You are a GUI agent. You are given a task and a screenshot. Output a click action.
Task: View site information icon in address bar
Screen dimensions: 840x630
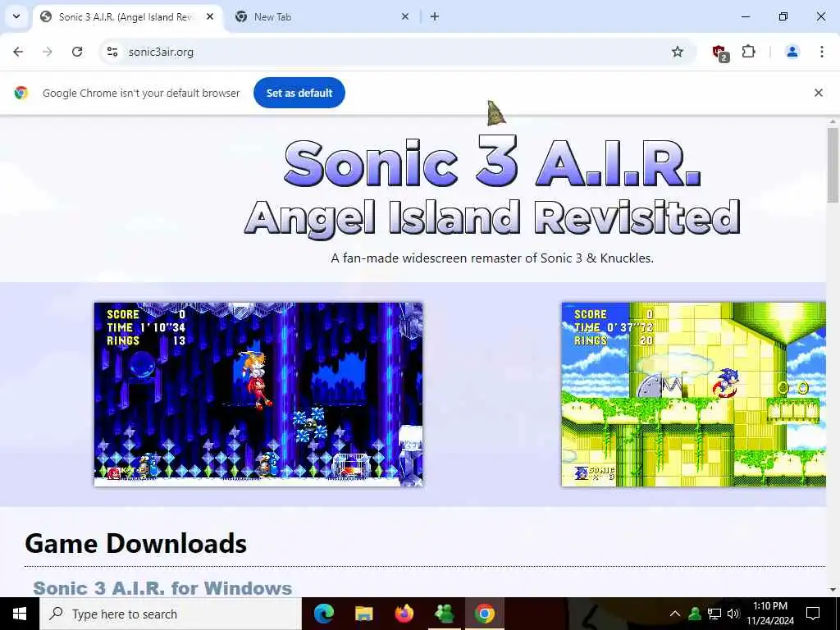tap(112, 52)
